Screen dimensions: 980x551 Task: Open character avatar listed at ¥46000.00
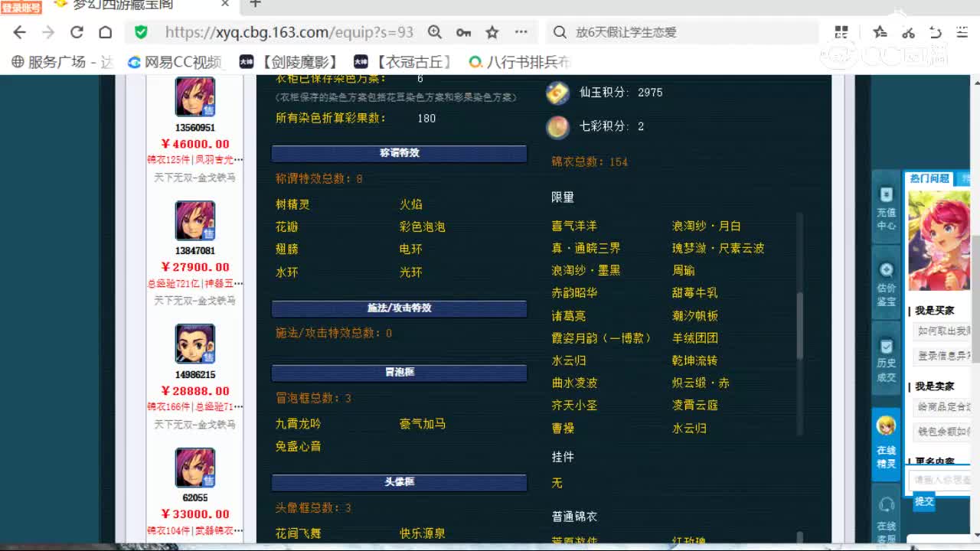pyautogui.click(x=195, y=96)
